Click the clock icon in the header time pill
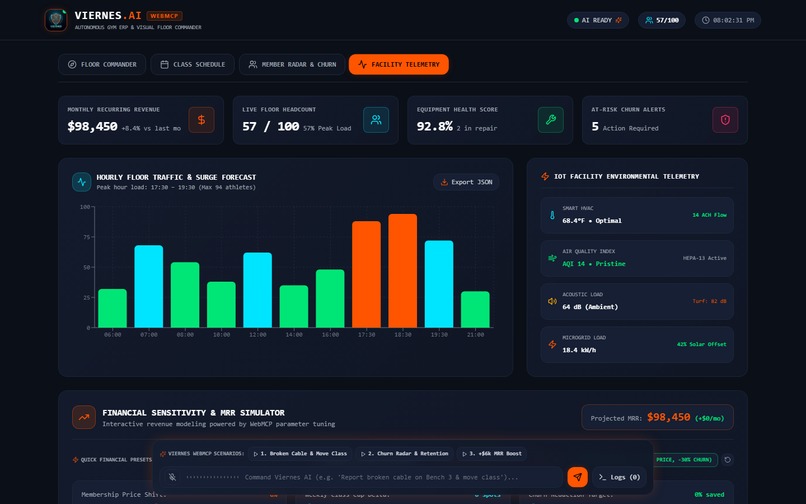 706,20
